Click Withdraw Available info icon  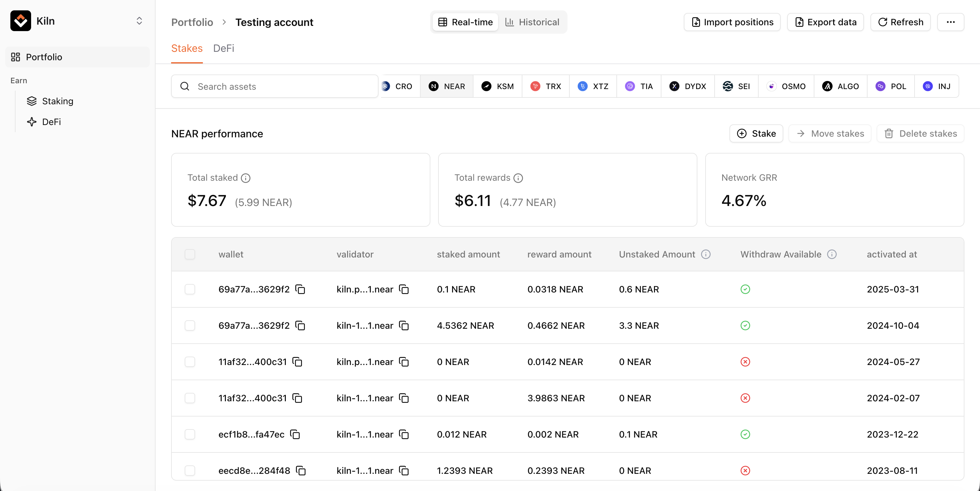tap(832, 255)
